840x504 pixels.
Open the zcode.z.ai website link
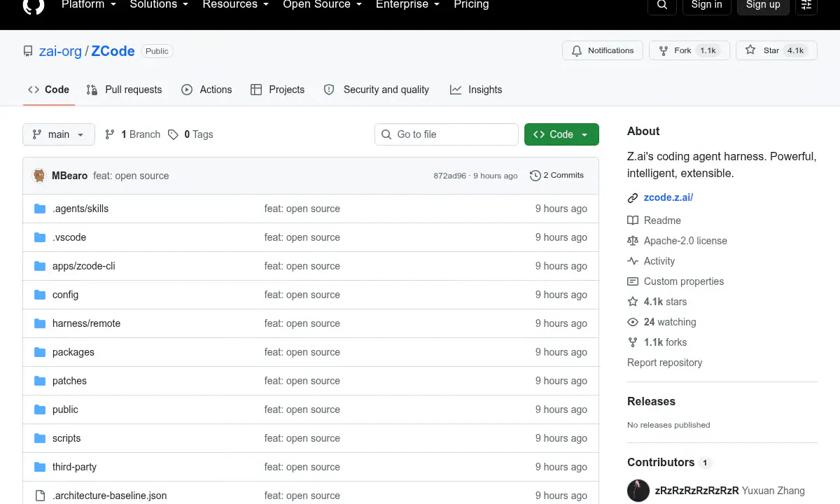668,197
